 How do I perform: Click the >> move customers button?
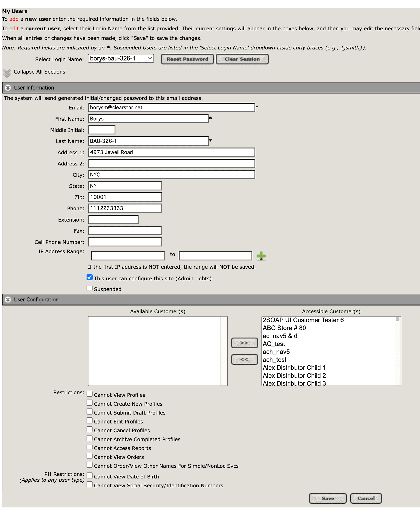[244, 343]
